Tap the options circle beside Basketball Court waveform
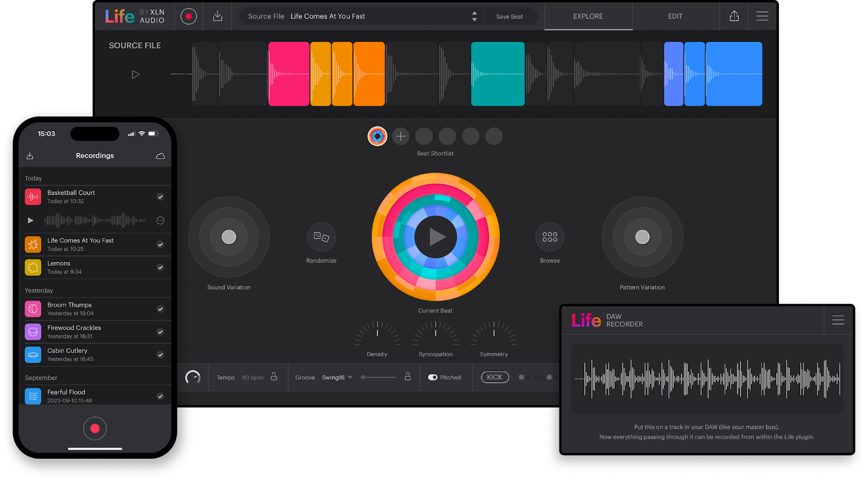Screen dimensions: 868x482 (x=160, y=220)
